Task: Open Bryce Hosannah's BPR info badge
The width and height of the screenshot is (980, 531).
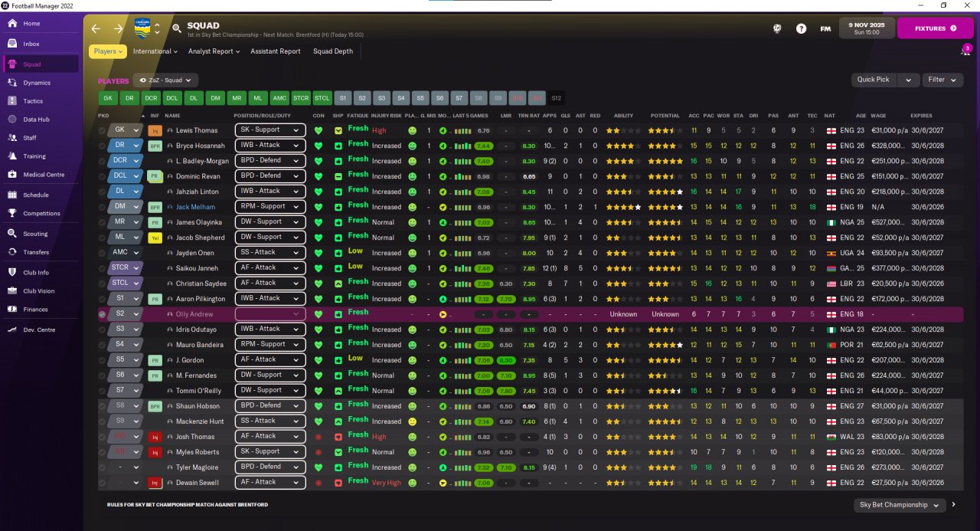Action: [x=155, y=146]
